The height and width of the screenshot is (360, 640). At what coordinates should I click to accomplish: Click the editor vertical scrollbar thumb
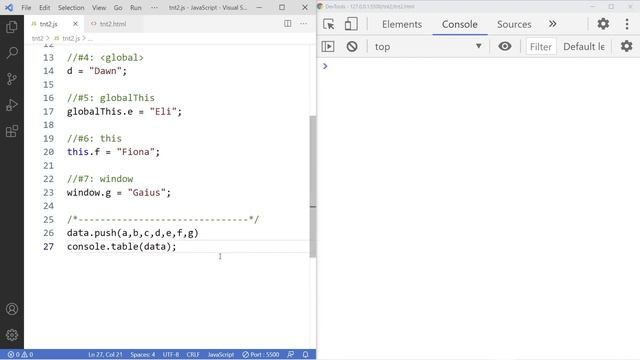click(x=313, y=186)
